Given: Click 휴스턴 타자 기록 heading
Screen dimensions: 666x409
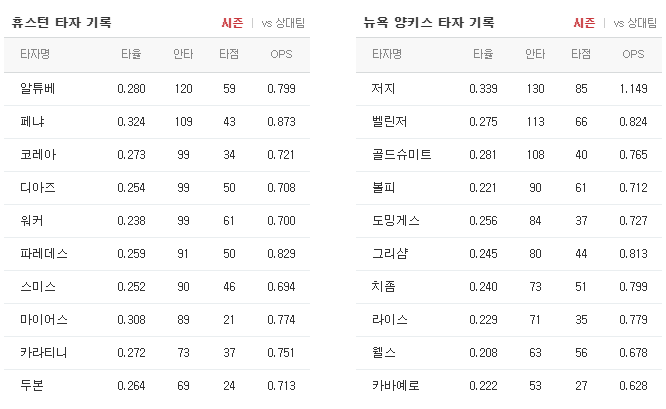Looking at the screenshot, I should point(62,22).
